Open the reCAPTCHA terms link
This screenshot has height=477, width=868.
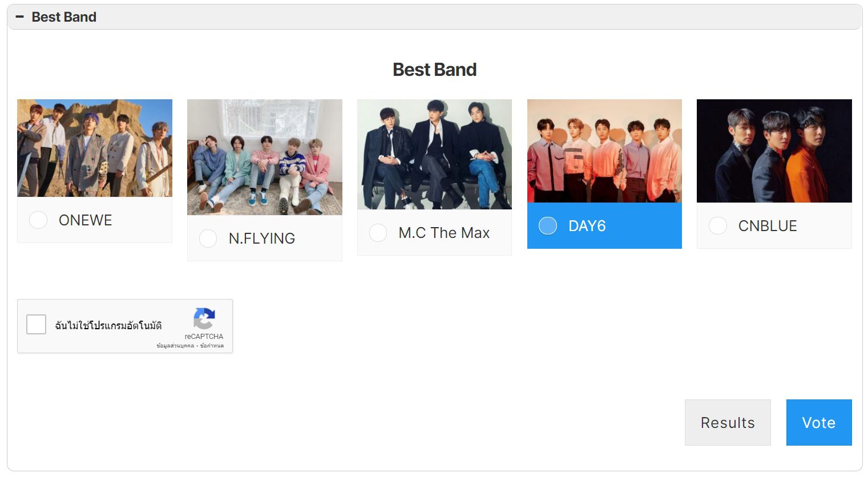(212, 346)
